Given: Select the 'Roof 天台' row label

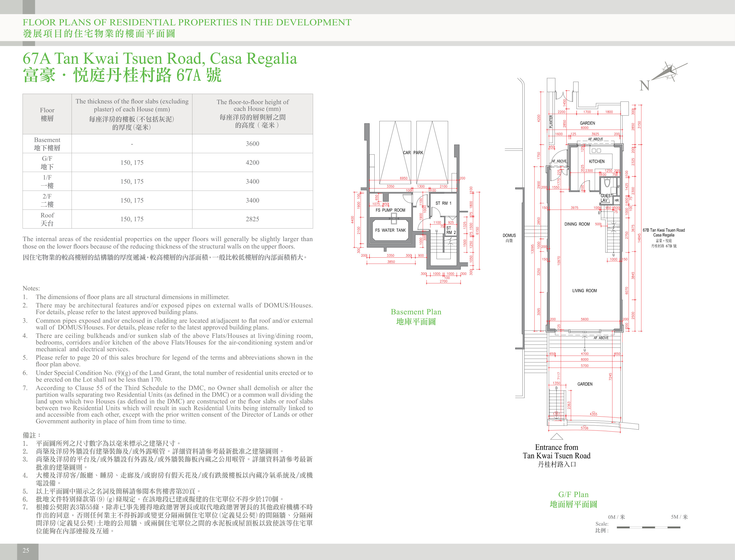Looking at the screenshot, I should click(47, 219).
